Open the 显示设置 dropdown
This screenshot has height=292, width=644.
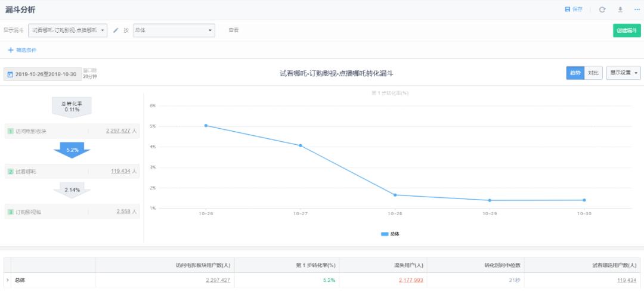click(623, 73)
